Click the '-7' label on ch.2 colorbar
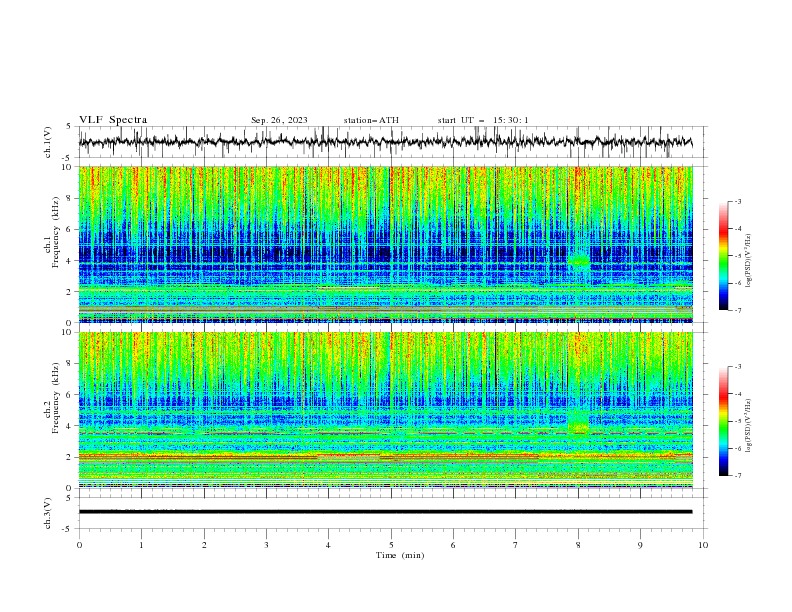This screenshot has height=612, width=792. [x=737, y=475]
